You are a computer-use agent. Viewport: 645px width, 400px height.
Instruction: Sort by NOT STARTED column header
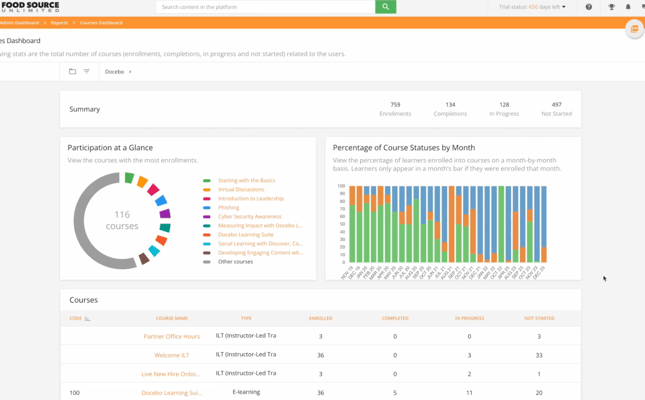point(539,318)
